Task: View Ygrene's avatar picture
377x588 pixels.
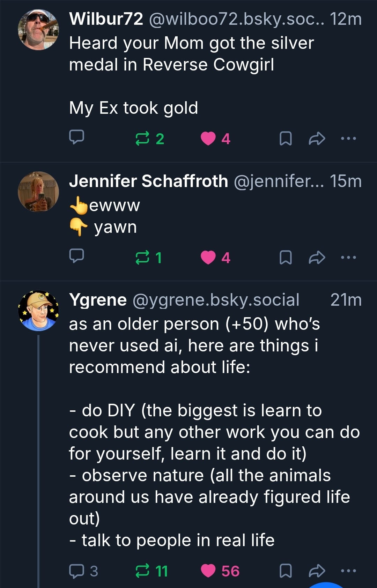Action: point(38,311)
